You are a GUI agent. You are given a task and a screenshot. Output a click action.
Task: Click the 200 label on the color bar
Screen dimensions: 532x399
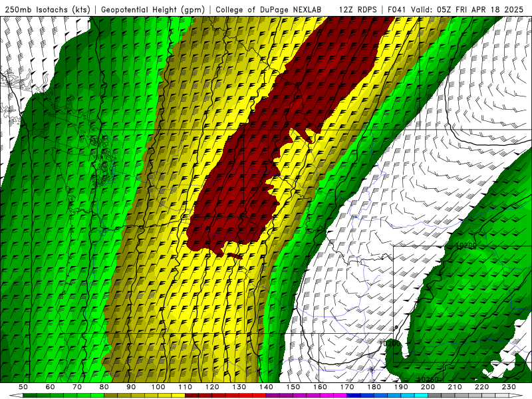[x=428, y=387]
